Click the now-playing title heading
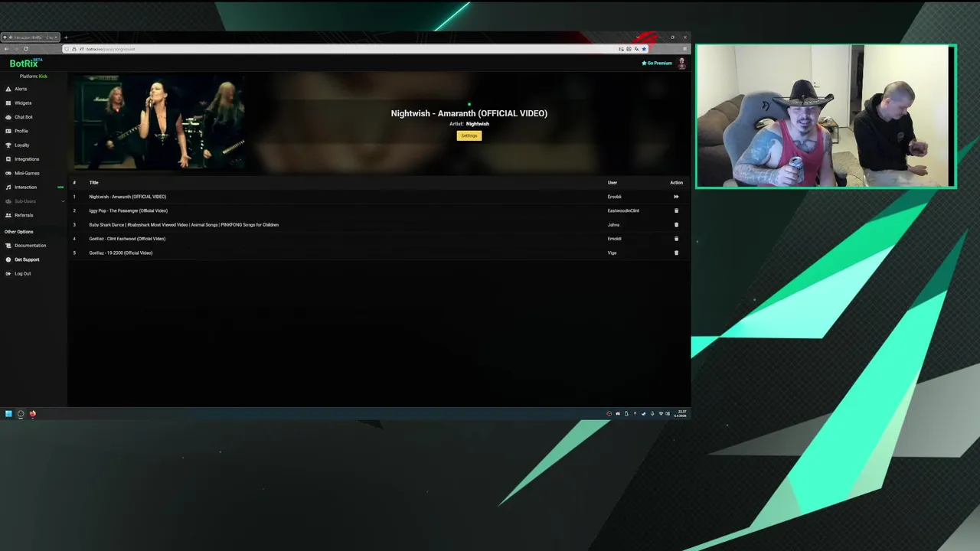 [x=469, y=113]
